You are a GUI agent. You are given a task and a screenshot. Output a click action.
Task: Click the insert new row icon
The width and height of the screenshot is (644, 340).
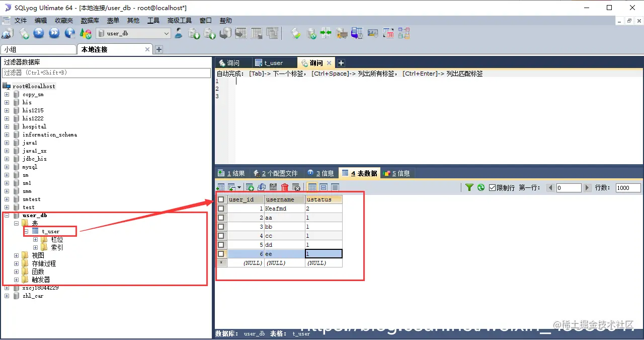(250, 187)
